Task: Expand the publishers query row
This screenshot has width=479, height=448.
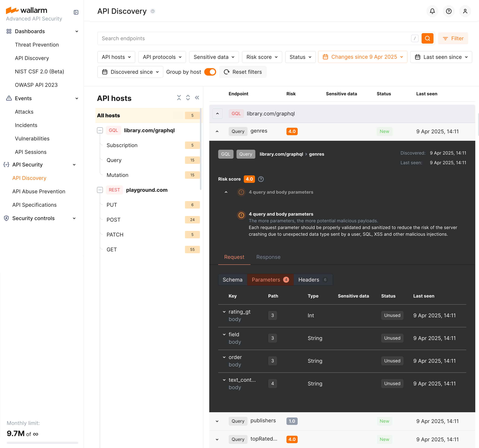Action: (217, 421)
